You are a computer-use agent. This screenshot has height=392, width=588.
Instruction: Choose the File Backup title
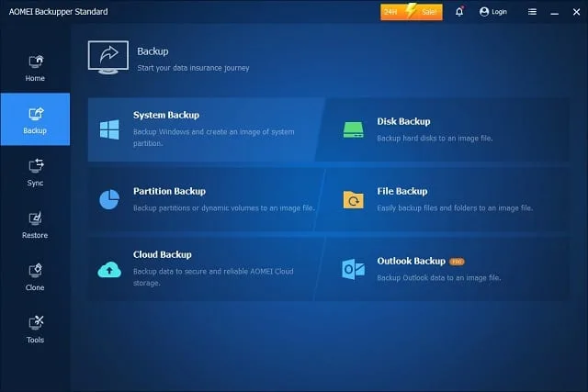[x=402, y=191]
